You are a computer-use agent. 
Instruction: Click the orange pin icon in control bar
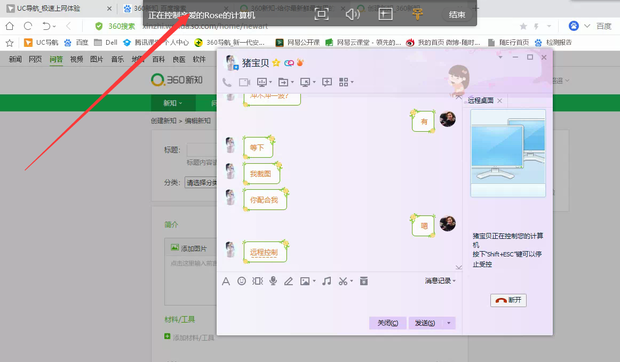tap(418, 14)
